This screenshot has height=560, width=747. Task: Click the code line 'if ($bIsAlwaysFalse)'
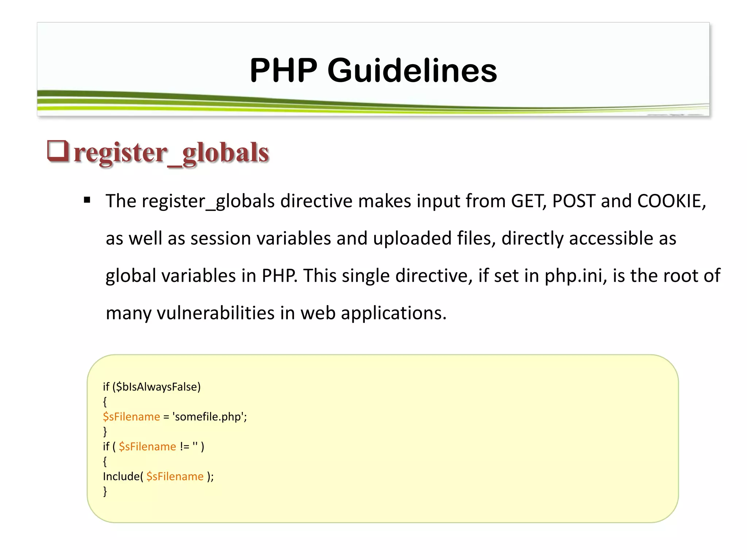[x=152, y=387]
